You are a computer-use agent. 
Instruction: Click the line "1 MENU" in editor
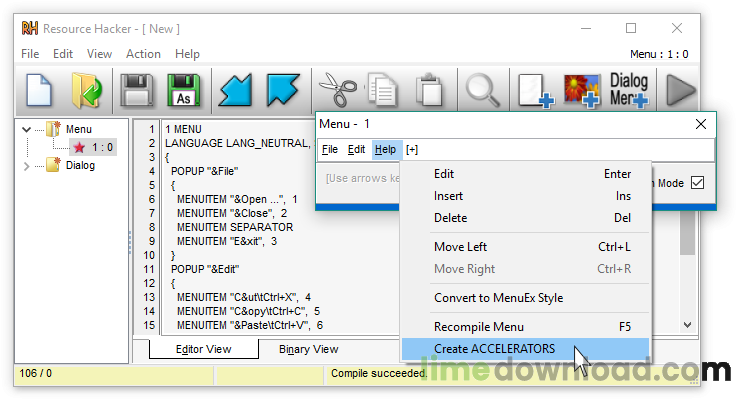tap(183, 129)
